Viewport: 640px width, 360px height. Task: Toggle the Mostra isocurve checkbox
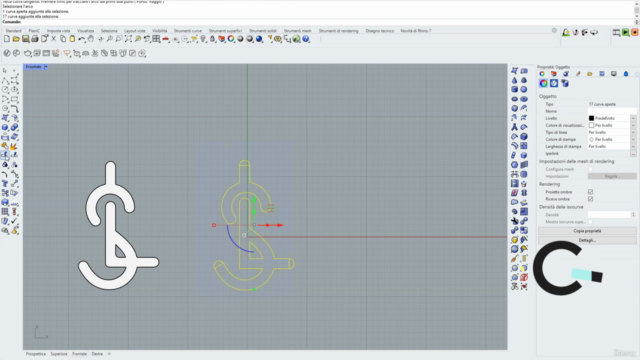(x=590, y=222)
